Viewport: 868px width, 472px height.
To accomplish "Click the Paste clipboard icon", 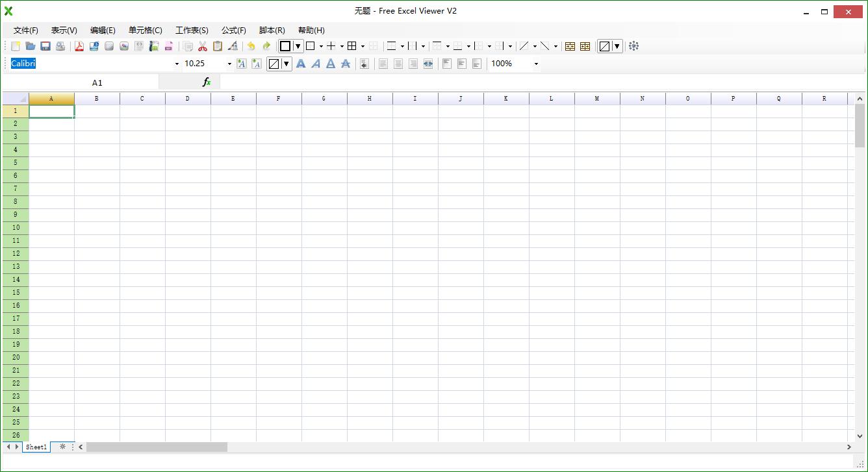I will 218,46.
